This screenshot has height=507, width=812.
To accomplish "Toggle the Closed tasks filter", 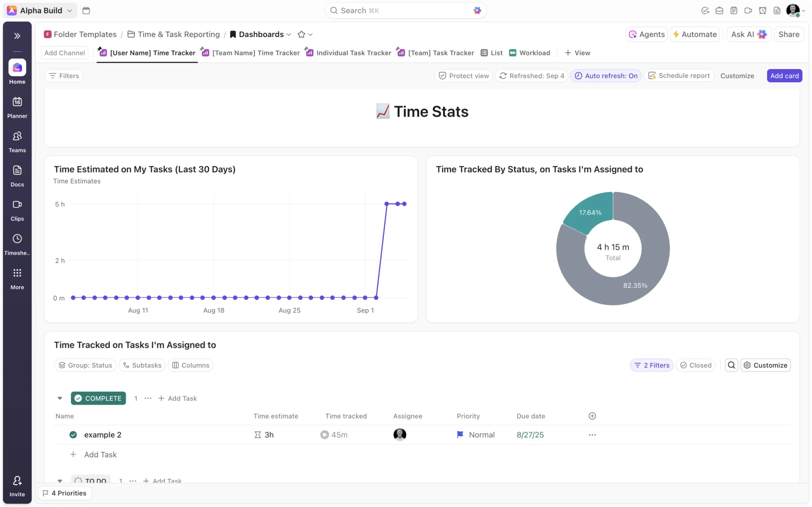I will point(696,365).
